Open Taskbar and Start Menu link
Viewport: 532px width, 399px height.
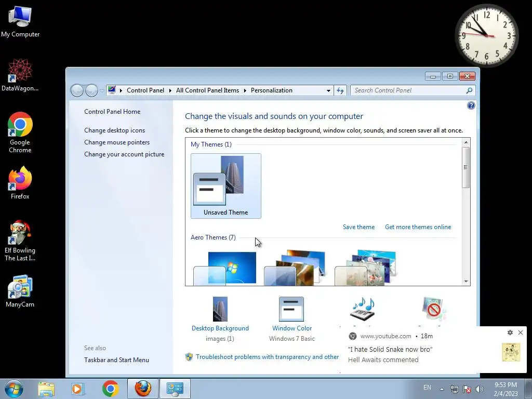pyautogui.click(x=117, y=360)
